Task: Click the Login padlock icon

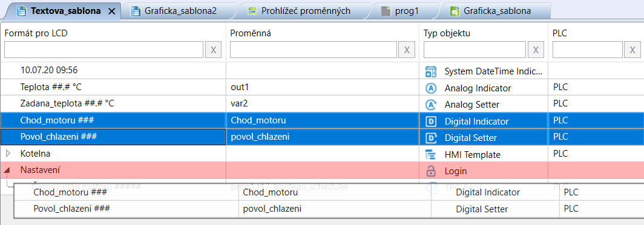Action: [430, 171]
